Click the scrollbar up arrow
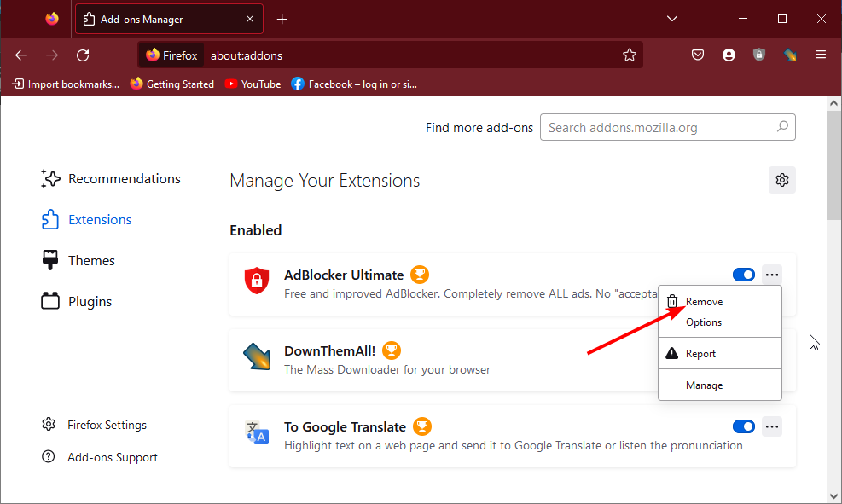 click(833, 103)
